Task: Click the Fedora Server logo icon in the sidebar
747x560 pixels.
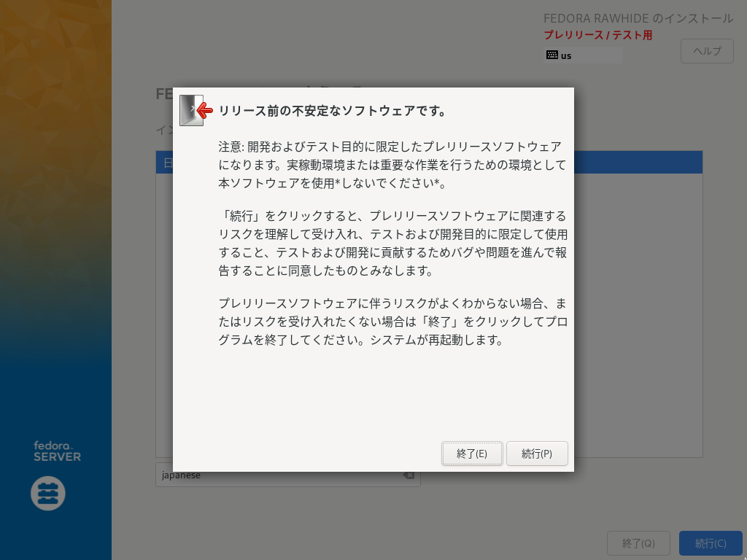Action: (x=48, y=494)
